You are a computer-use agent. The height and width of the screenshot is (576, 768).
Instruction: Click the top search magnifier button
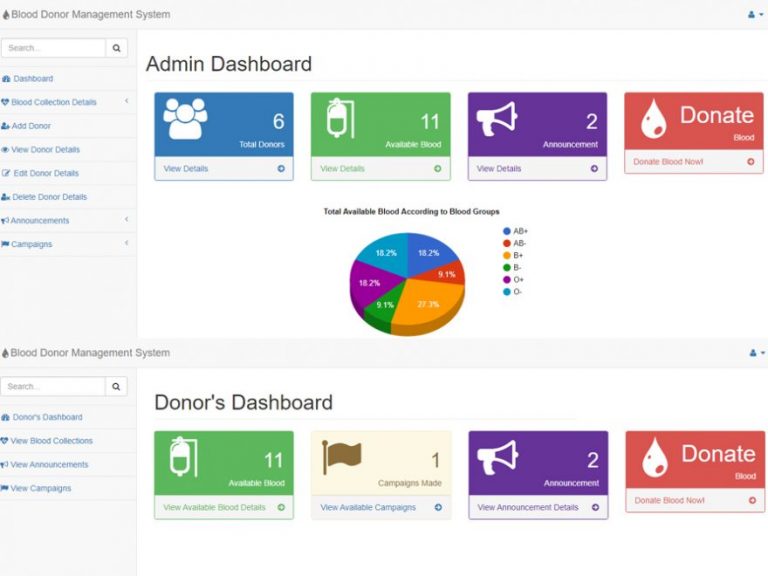coord(117,48)
